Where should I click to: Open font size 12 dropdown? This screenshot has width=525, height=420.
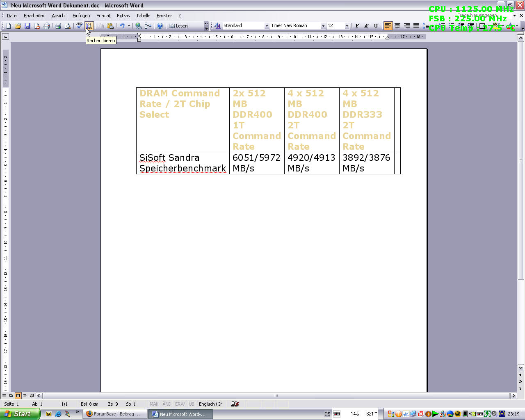point(347,26)
